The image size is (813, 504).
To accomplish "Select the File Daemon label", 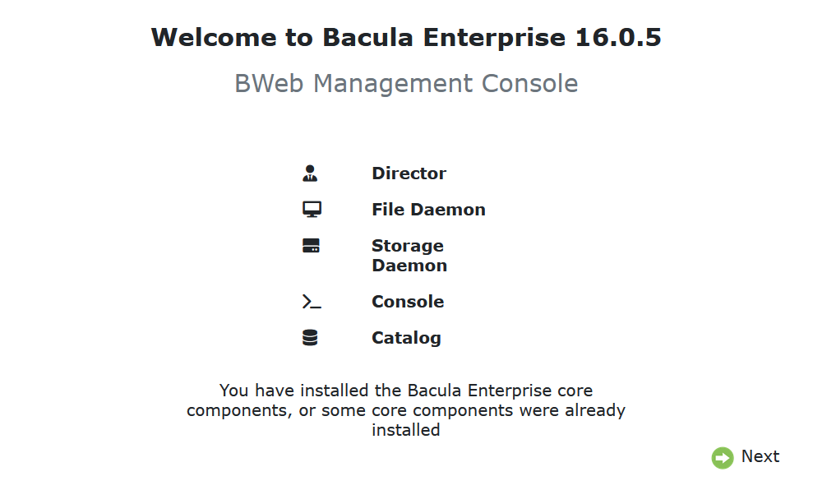I will tap(428, 210).
